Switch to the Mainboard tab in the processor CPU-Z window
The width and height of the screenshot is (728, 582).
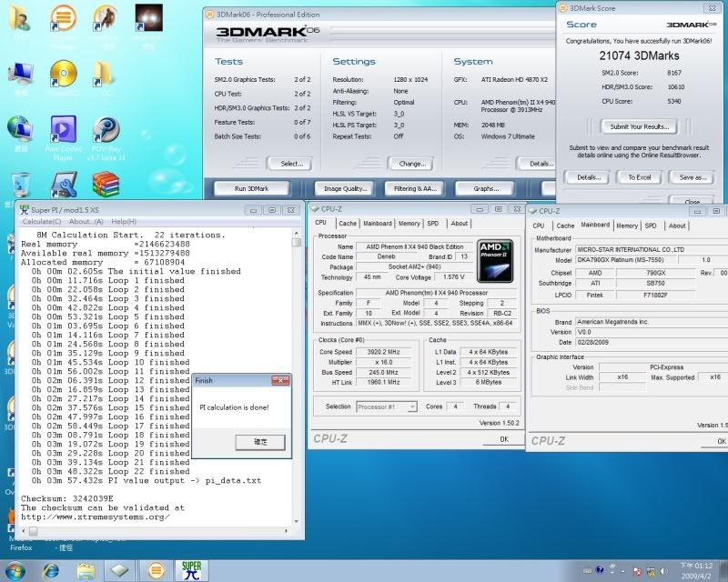tap(377, 223)
